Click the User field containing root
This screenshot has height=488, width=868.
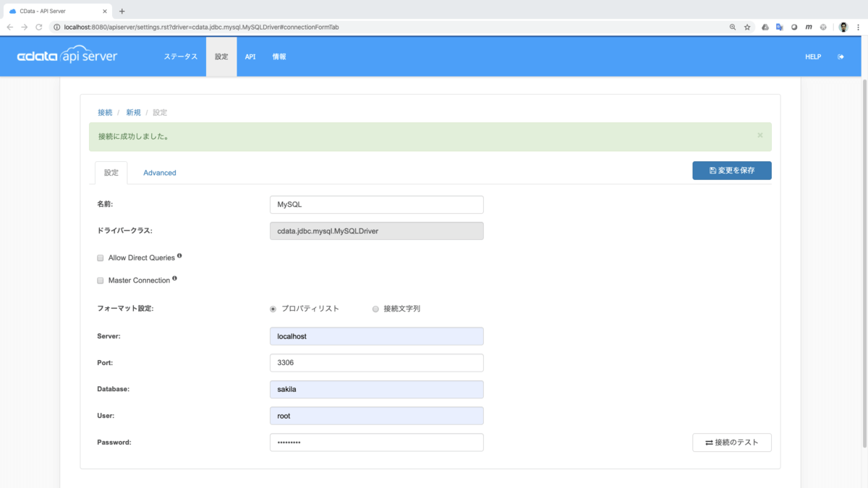coord(376,416)
